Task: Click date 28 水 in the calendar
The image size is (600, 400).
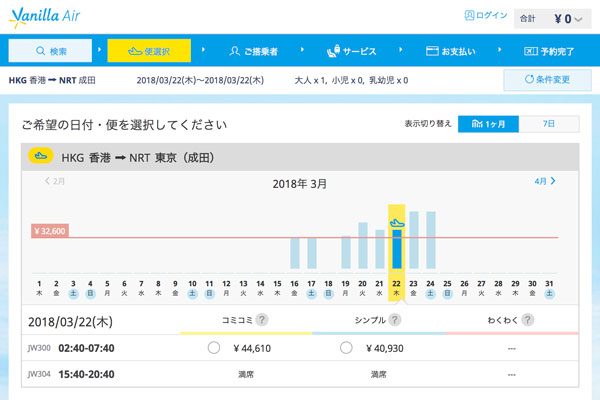Action: point(498,288)
